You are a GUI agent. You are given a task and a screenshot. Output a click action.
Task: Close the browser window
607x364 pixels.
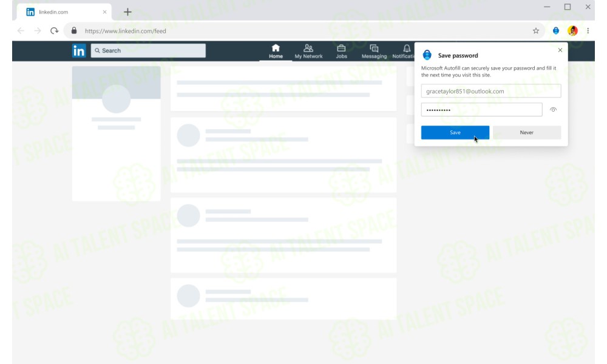tap(588, 7)
